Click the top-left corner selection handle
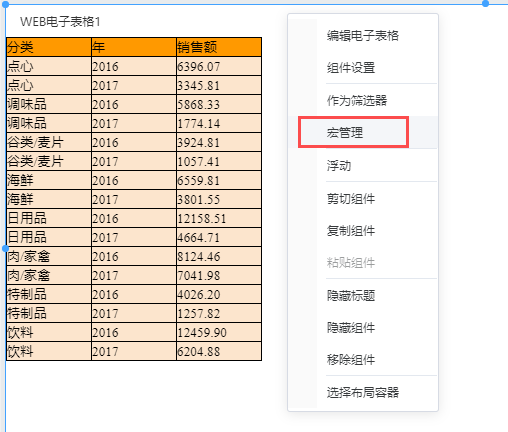Viewport: 508px width, 432px height. coord(5,4)
